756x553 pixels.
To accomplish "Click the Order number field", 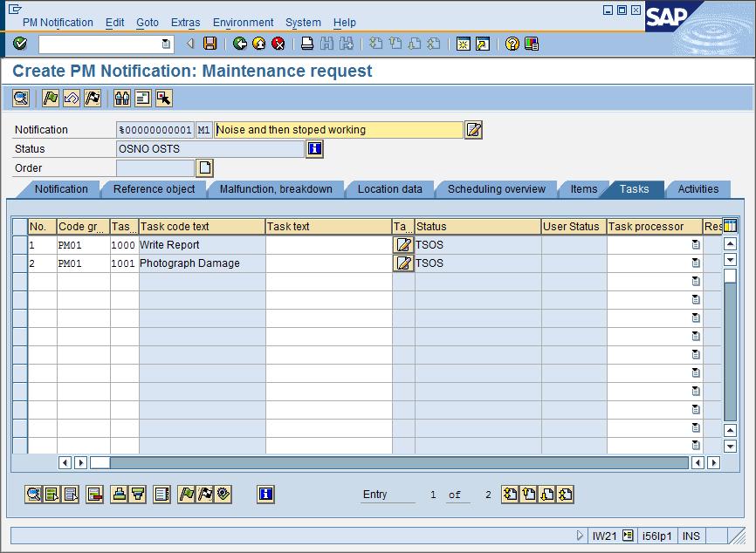I will (155, 168).
